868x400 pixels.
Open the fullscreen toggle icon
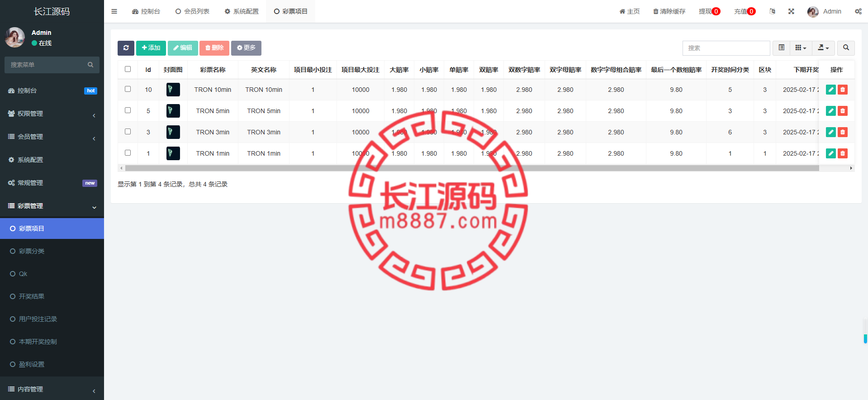pyautogui.click(x=791, y=11)
